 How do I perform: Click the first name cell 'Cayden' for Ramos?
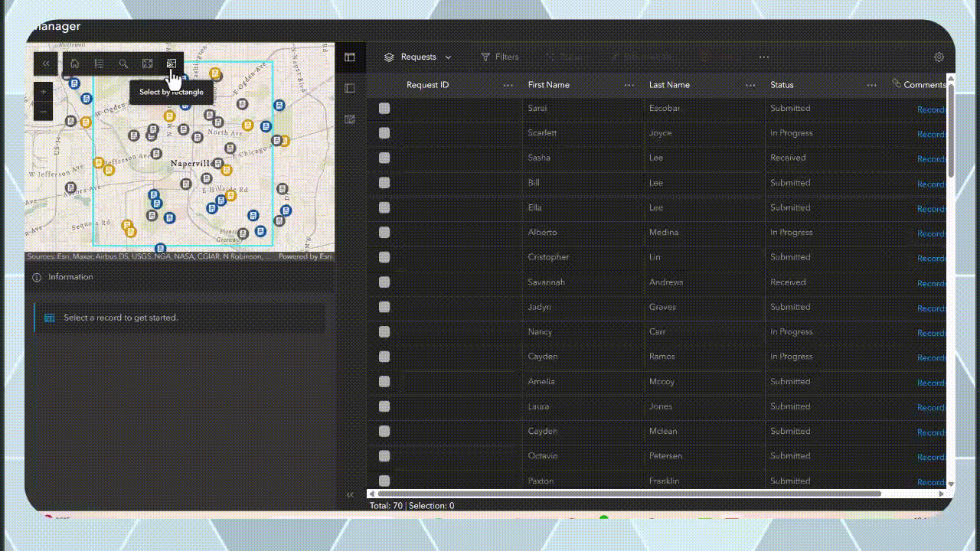pyautogui.click(x=543, y=357)
